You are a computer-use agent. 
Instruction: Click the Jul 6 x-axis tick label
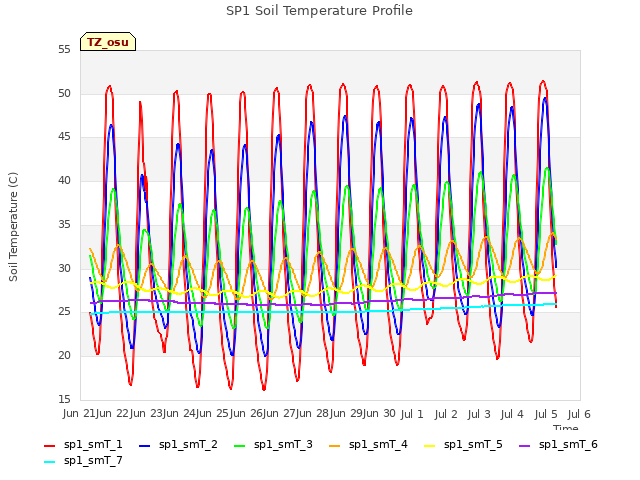pyautogui.click(x=579, y=414)
